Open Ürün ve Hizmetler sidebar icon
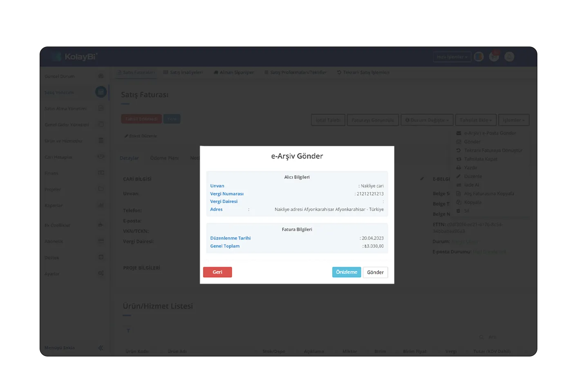Screen dimensions: 577x392 point(101,140)
